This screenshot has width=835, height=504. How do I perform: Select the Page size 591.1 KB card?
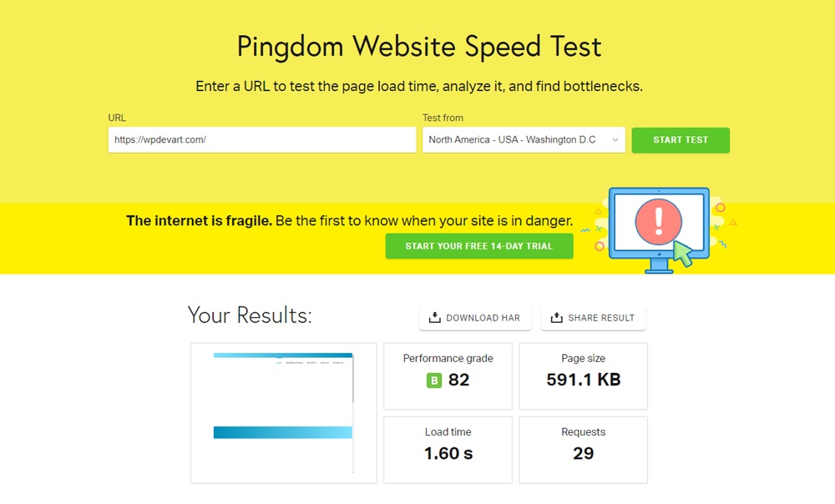click(x=583, y=376)
